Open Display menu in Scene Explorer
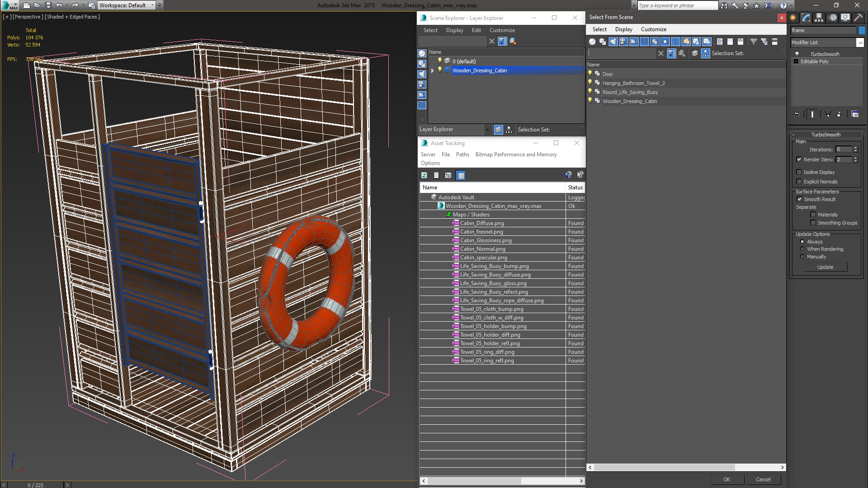This screenshot has width=868, height=488. 454,30
